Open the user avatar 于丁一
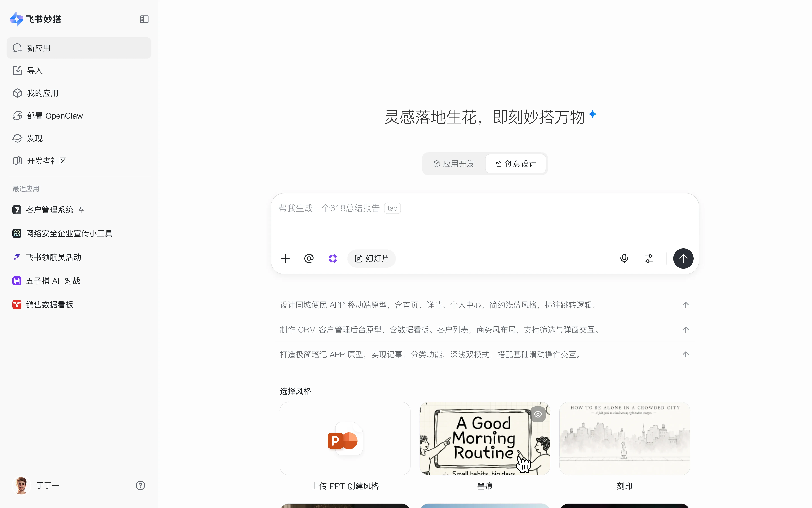Screen dimensions: 812x508 [21, 485]
